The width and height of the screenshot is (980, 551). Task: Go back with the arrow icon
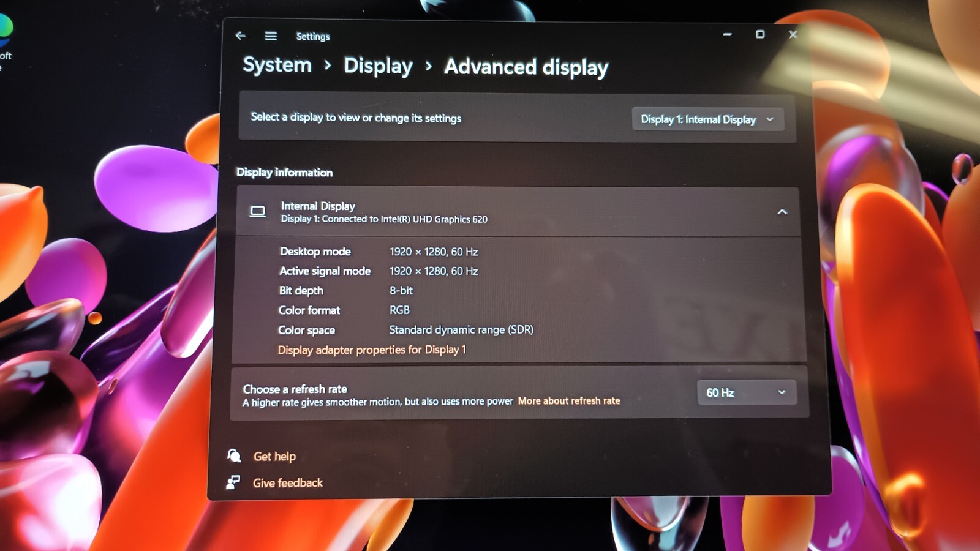(241, 36)
